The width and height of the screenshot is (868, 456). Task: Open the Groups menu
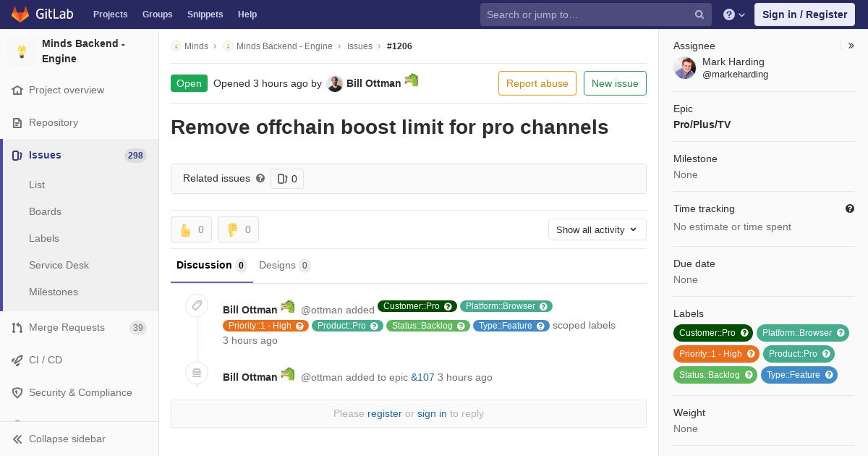click(158, 14)
